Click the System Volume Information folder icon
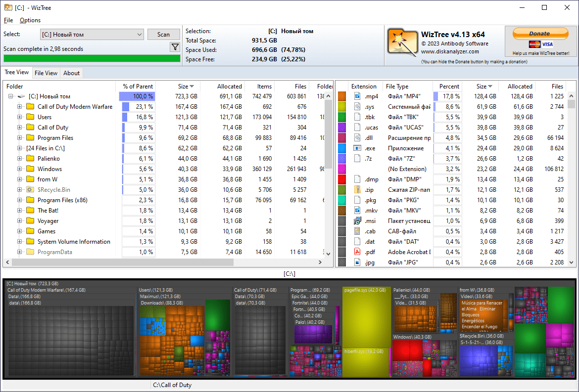The image size is (579, 392). (30, 242)
